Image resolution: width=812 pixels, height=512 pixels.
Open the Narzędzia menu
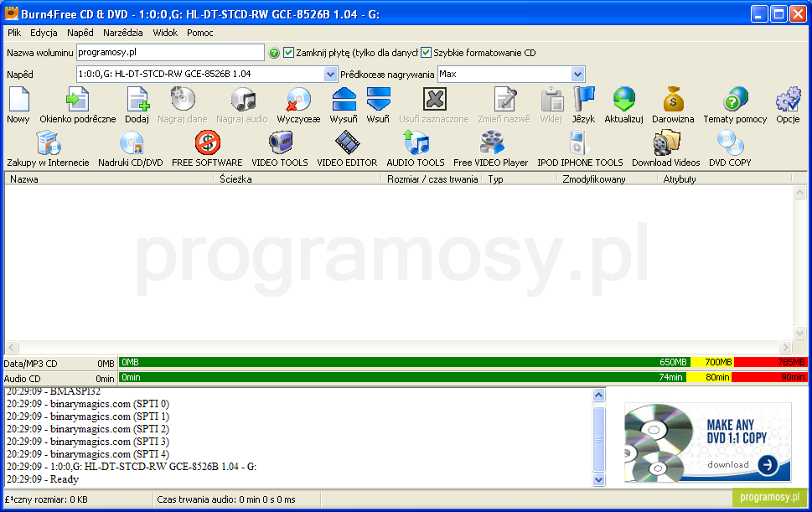[123, 33]
